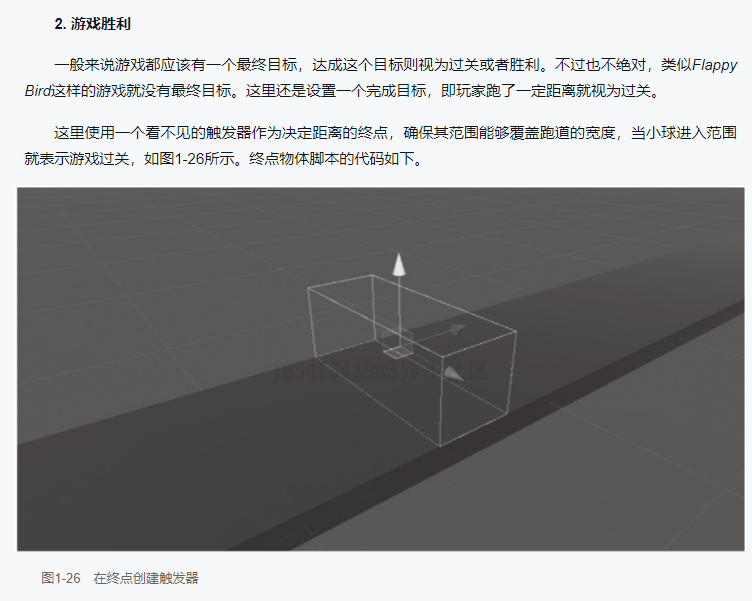The width and height of the screenshot is (752, 601).
Task: Click the paragraph beginning 这里使用一个看不见的触发器
Action: click(x=381, y=145)
